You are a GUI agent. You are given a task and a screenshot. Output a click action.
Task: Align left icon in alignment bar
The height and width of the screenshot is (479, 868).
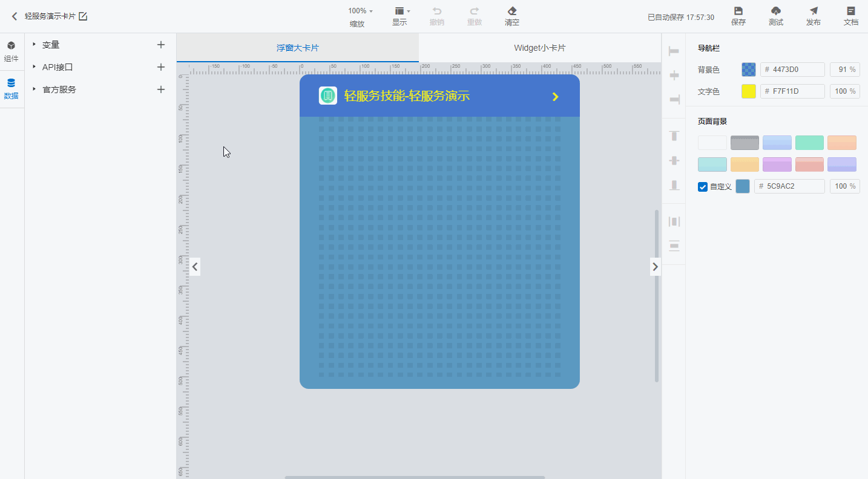tap(674, 52)
